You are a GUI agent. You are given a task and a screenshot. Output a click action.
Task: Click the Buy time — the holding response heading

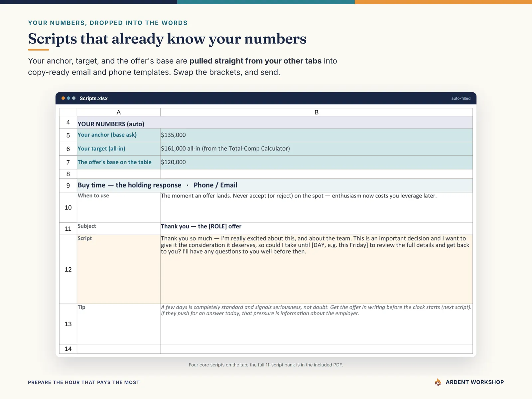(129, 185)
